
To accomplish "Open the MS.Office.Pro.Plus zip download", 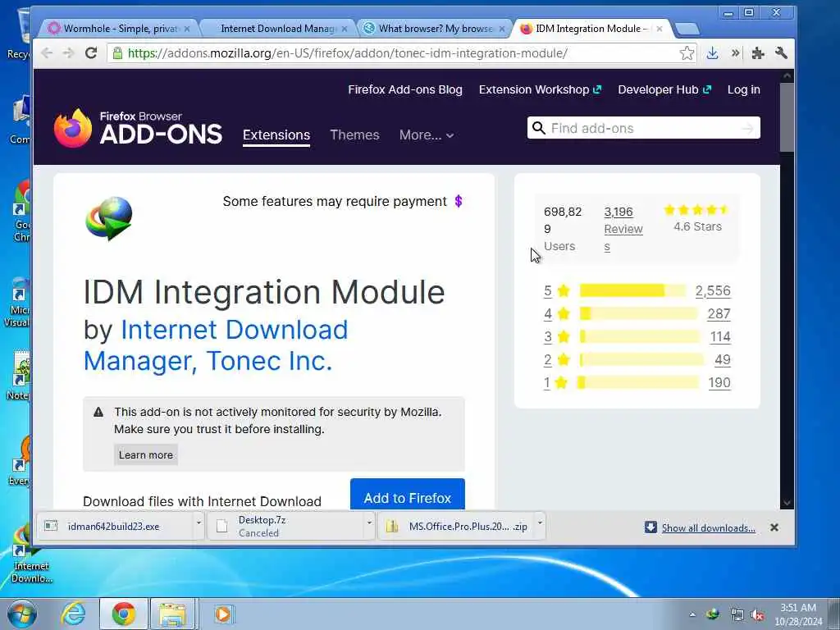I will (x=456, y=527).
